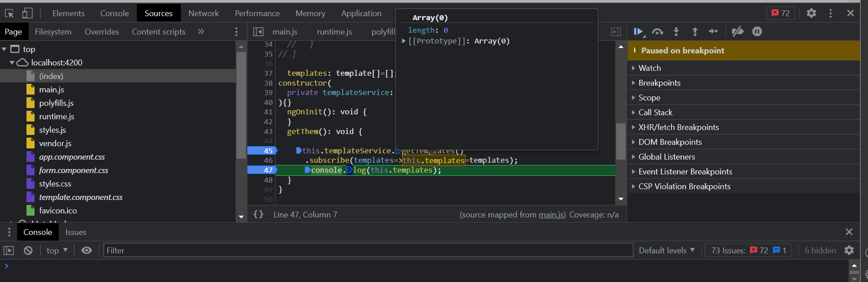
Task: Show more navigator tabs chevron
Action: click(x=201, y=31)
